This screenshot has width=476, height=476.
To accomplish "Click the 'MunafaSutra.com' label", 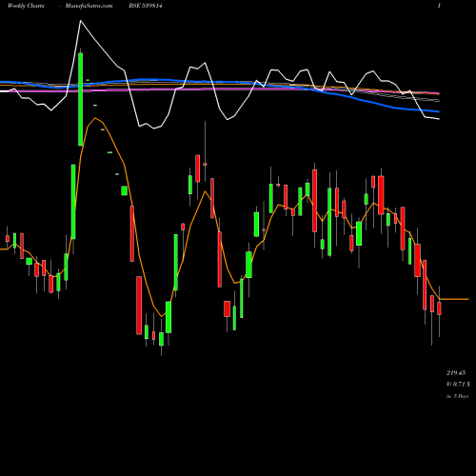I will (89, 6).
